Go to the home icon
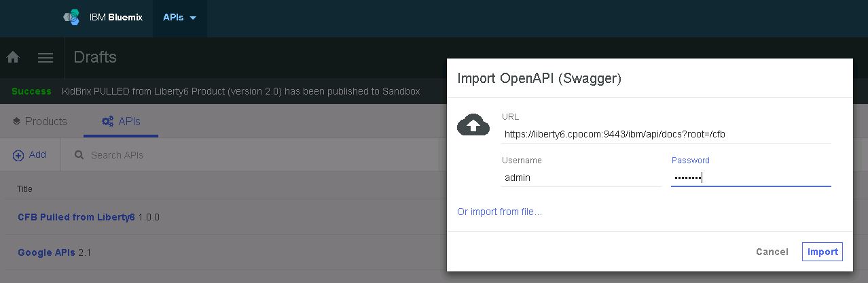This screenshot has width=868, height=283. click(x=13, y=58)
